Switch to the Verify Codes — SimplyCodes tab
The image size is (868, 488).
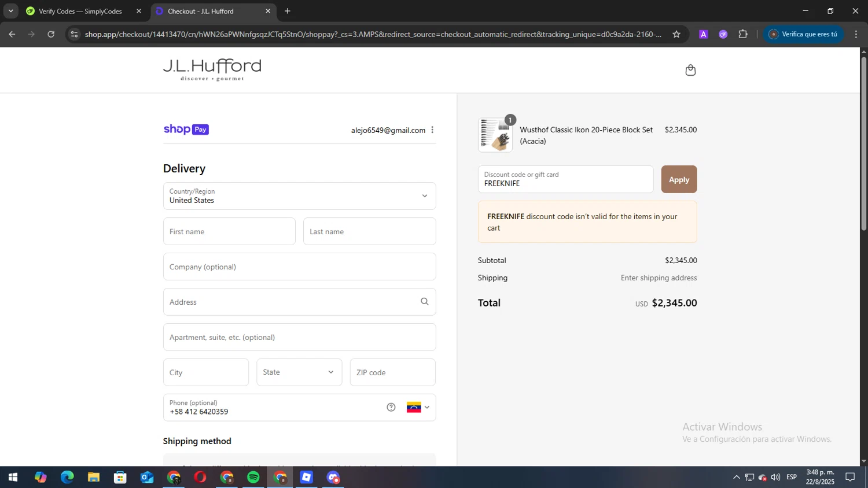click(80, 11)
